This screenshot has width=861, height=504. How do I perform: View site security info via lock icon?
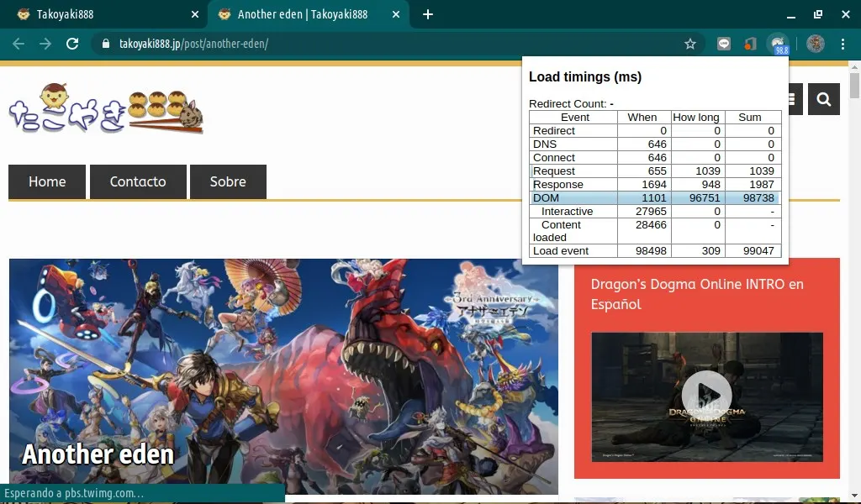coord(106,44)
